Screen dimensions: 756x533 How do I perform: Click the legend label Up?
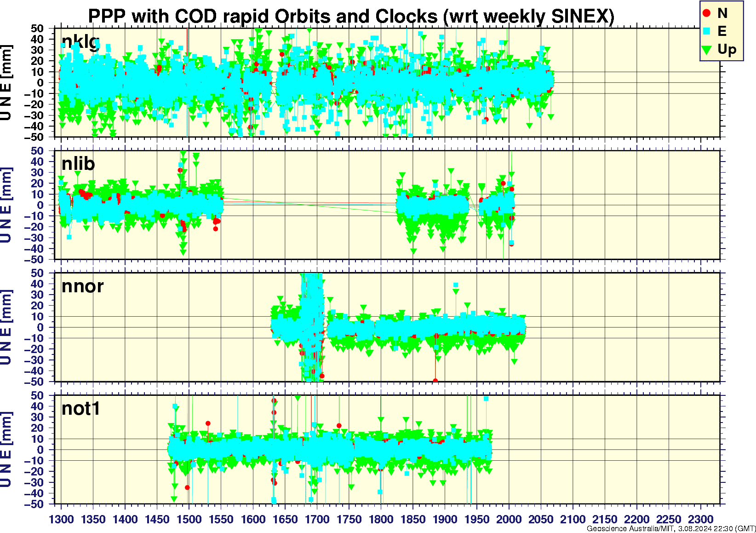point(727,49)
